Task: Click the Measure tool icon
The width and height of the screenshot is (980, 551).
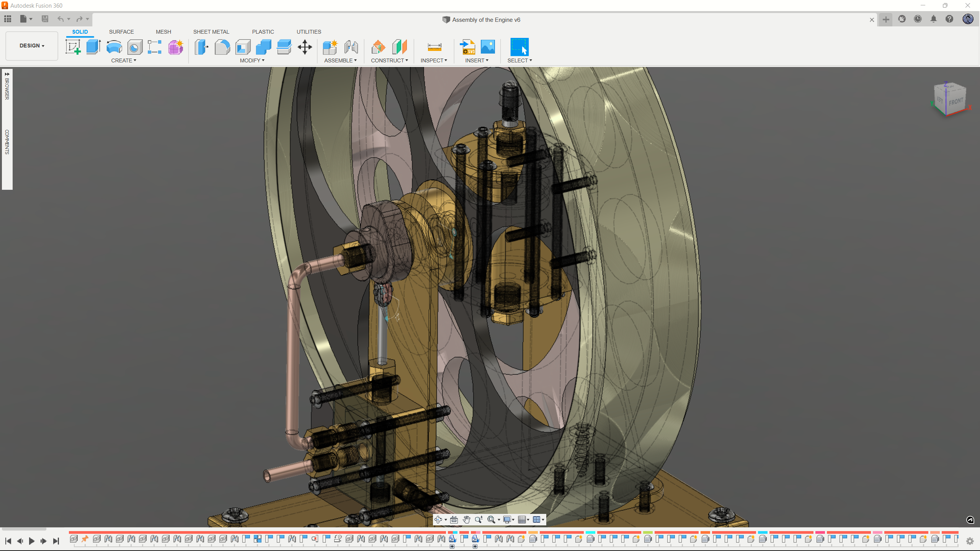Action: click(x=434, y=47)
